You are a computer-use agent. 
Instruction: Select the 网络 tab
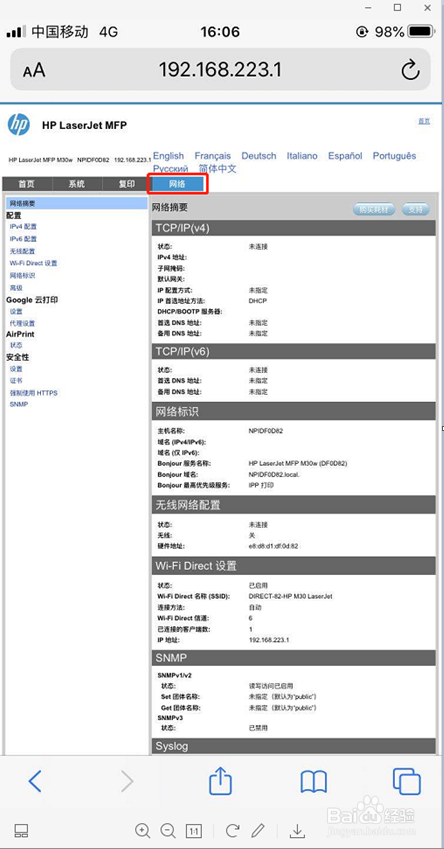(177, 184)
